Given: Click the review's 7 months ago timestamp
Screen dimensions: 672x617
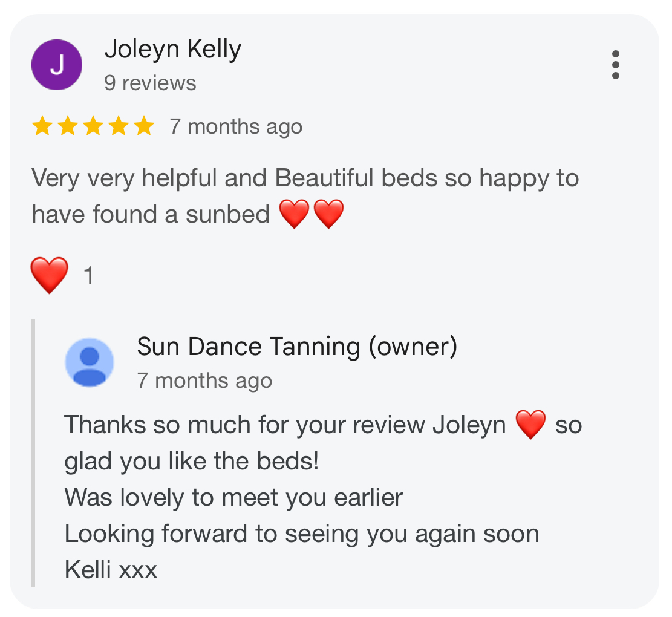Looking at the screenshot, I should click(236, 127).
